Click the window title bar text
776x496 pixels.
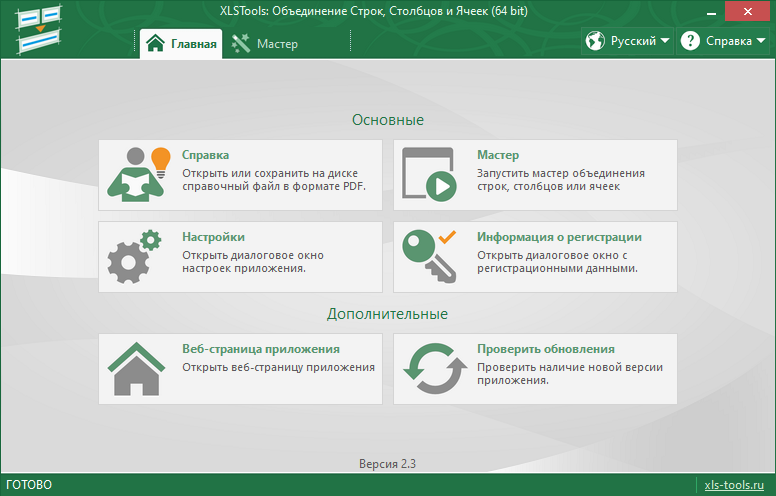pos(374,11)
